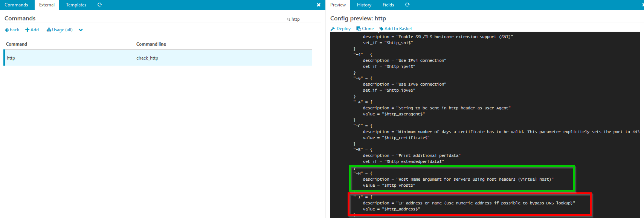The height and width of the screenshot is (218, 644).
Task: Click the Add to Basket link
Action: [x=398, y=29]
